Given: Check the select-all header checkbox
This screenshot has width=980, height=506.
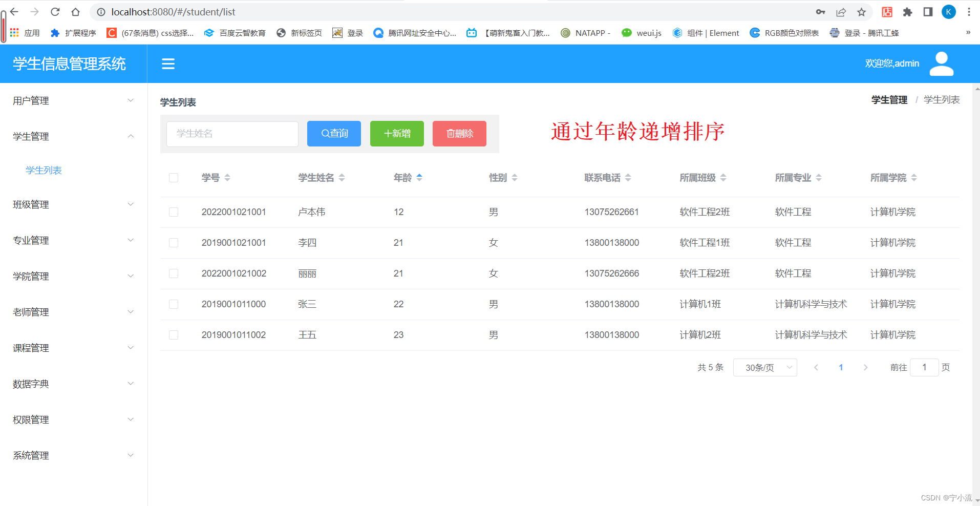Looking at the screenshot, I should 174,178.
